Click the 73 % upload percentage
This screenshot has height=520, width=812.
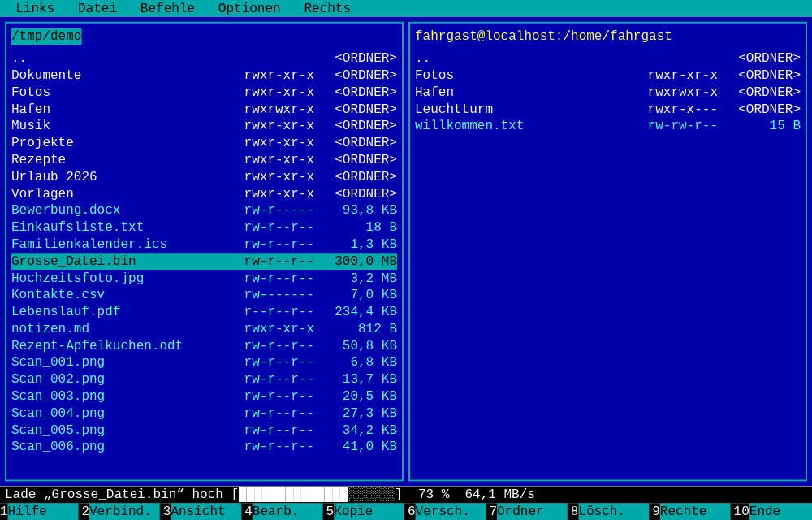434,495
